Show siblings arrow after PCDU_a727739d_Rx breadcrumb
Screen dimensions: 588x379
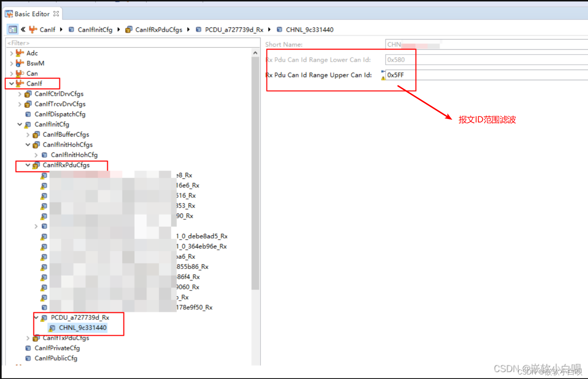click(269, 29)
